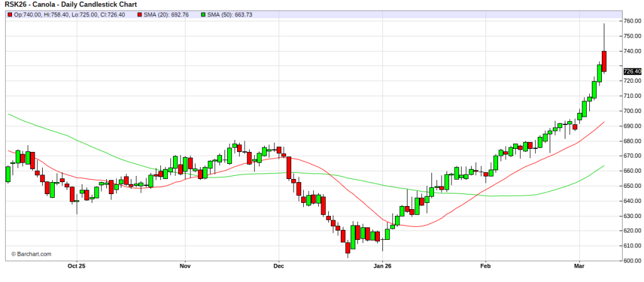Click the 726.40 current price tag
The width and height of the screenshot is (644, 282).
tap(631, 72)
